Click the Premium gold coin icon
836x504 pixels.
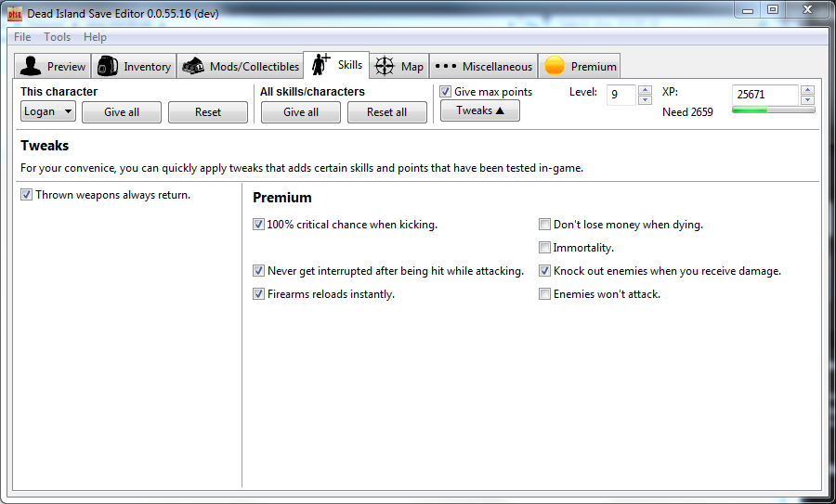(555, 66)
